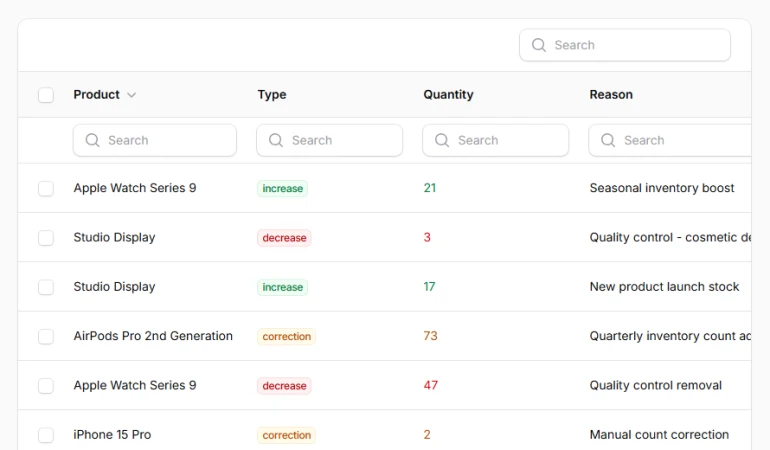770x450 pixels.
Task: Click the magnifier icon in the Reason filter
Action: pos(608,141)
